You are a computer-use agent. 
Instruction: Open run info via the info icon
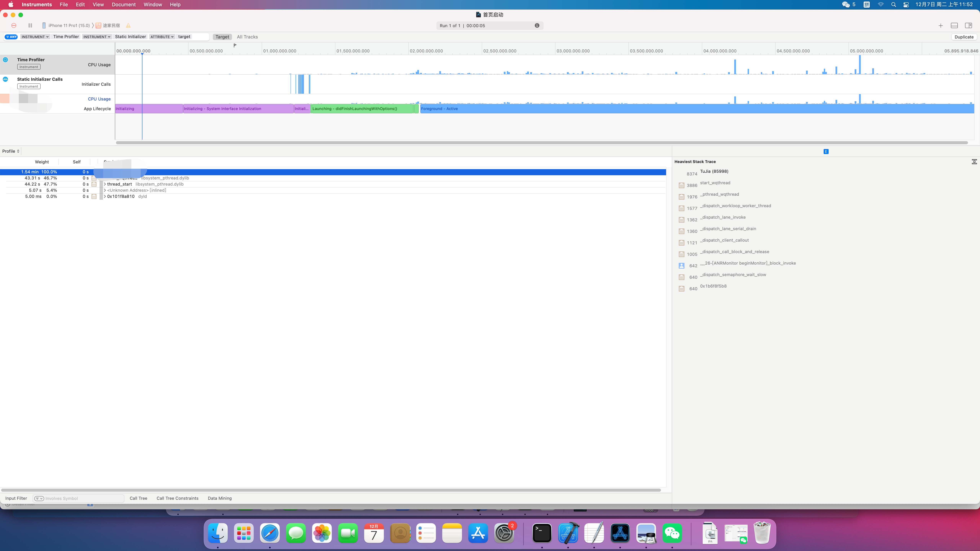(x=537, y=25)
